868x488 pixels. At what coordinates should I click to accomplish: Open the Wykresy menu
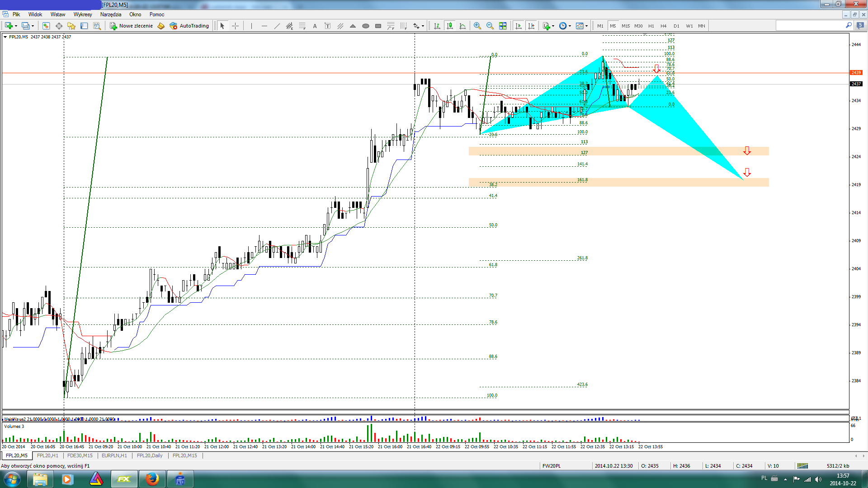(83, 14)
